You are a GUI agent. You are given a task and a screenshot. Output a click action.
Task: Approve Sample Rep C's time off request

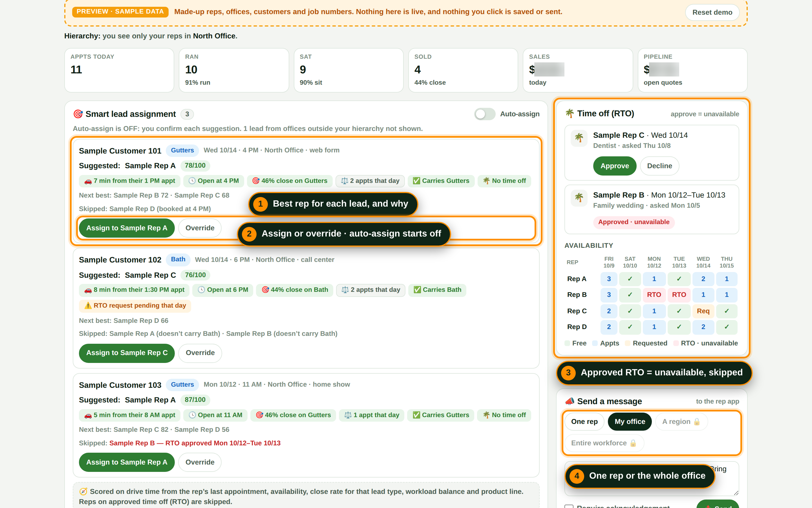(x=614, y=166)
